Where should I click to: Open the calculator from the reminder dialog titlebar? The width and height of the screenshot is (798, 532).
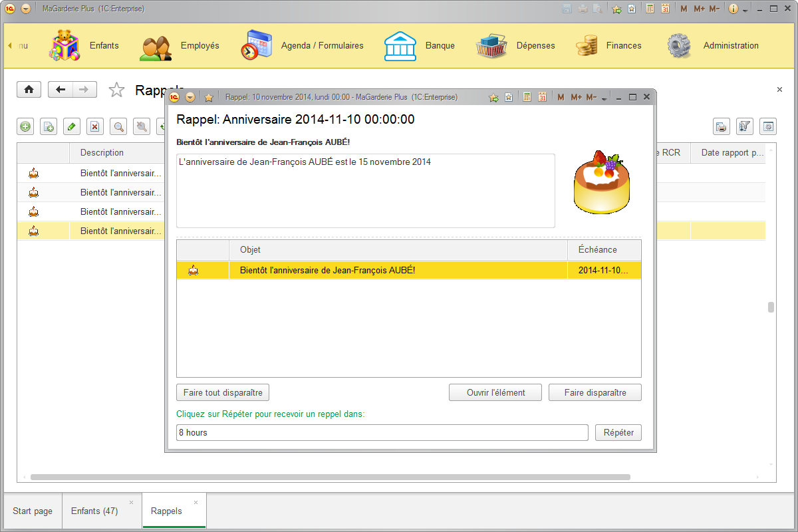coord(527,96)
